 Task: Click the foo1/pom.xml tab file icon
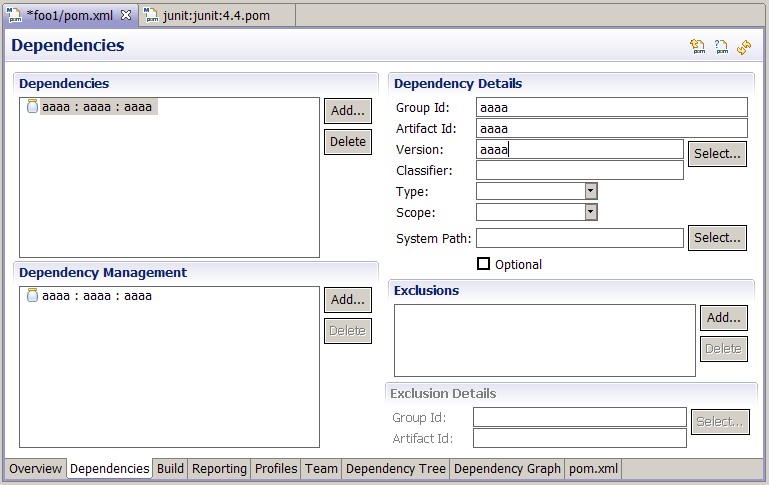tap(15, 15)
